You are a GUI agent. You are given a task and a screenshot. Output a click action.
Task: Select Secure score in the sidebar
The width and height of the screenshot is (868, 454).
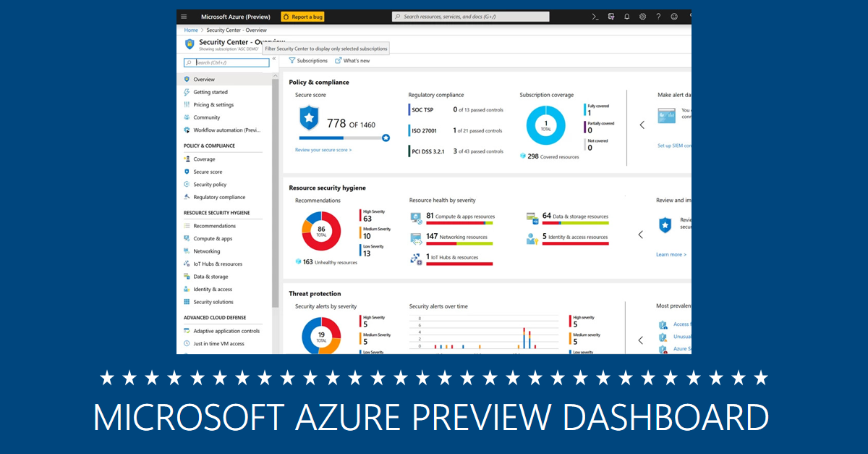(x=208, y=172)
